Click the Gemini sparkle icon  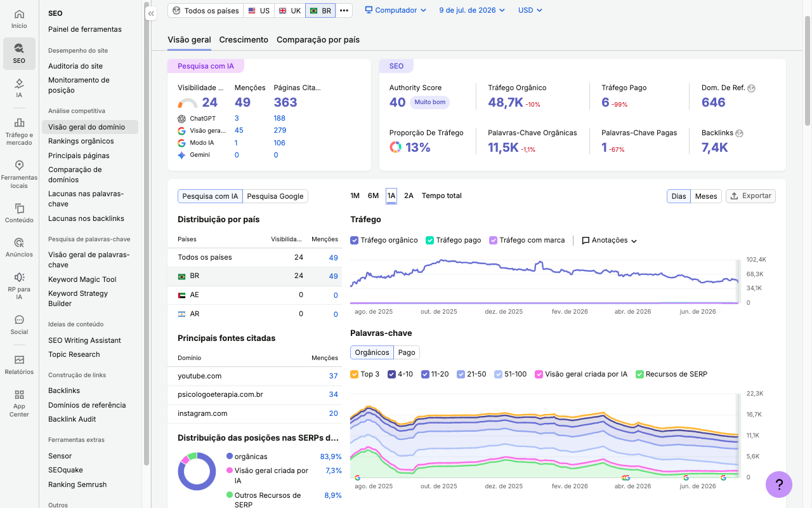pyautogui.click(x=181, y=155)
